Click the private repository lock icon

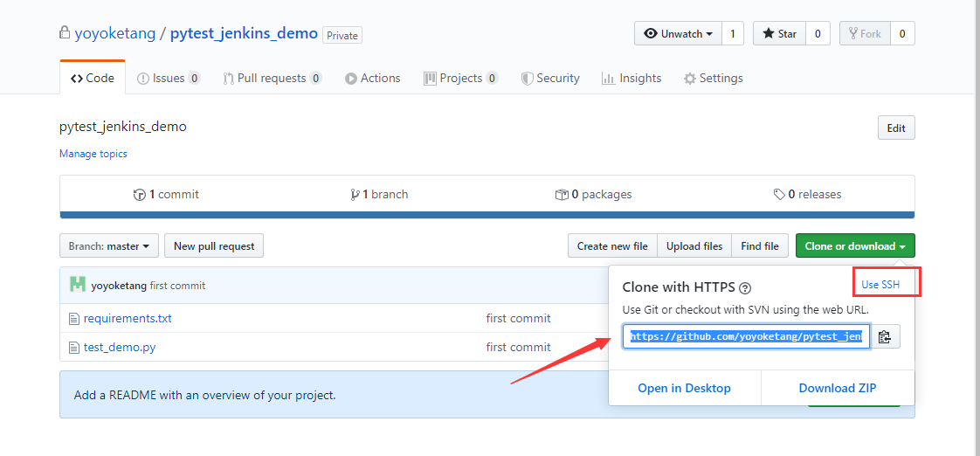point(64,32)
